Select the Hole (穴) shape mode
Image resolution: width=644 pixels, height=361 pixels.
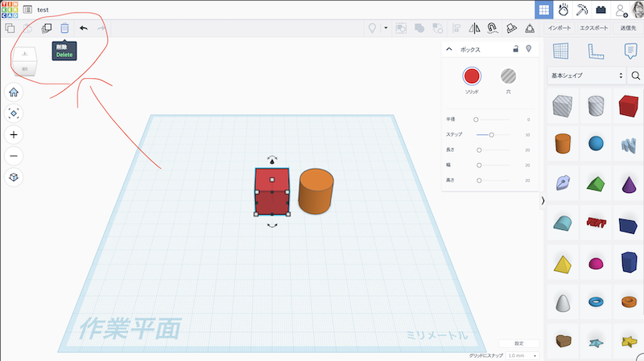[x=508, y=76]
